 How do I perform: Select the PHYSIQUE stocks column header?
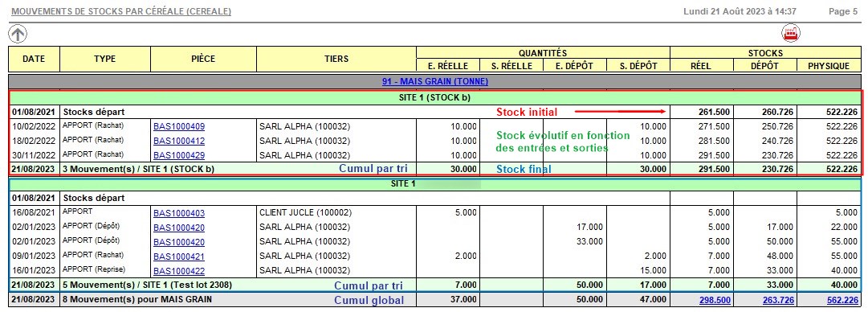829,66
